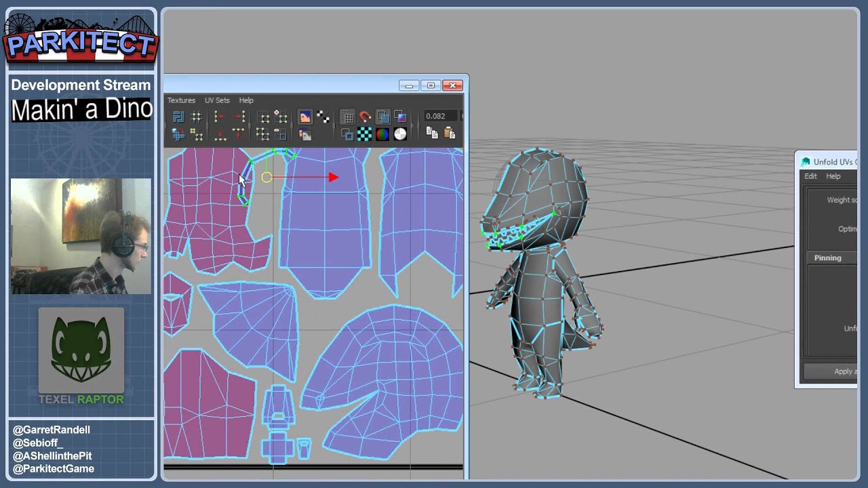868x488 pixels.
Task: Click the blue-red gradient overlapping squares icon
Action: point(400,117)
